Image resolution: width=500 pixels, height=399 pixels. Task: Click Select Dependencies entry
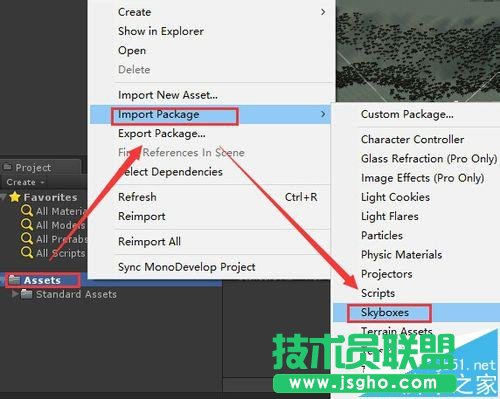click(x=211, y=172)
